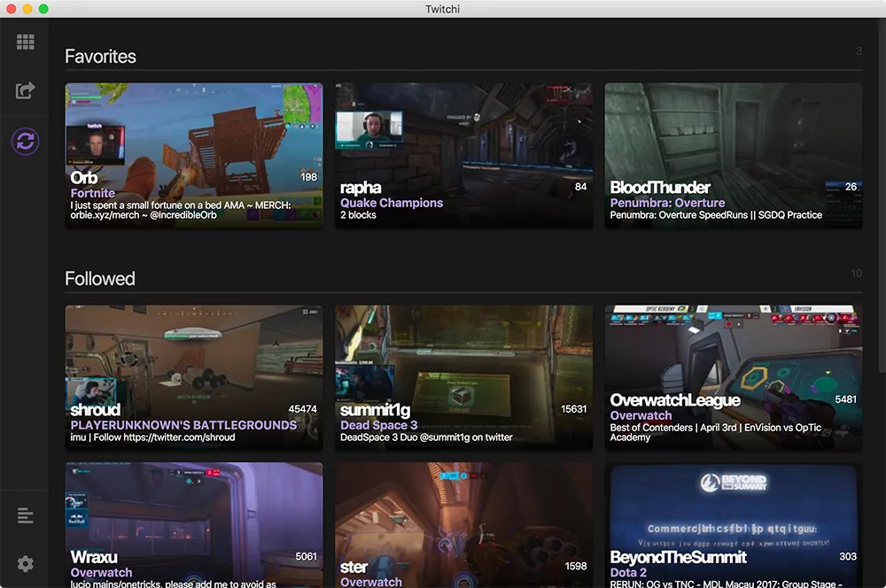
Task: Click the purple refresh streams icon
Action: (25, 141)
